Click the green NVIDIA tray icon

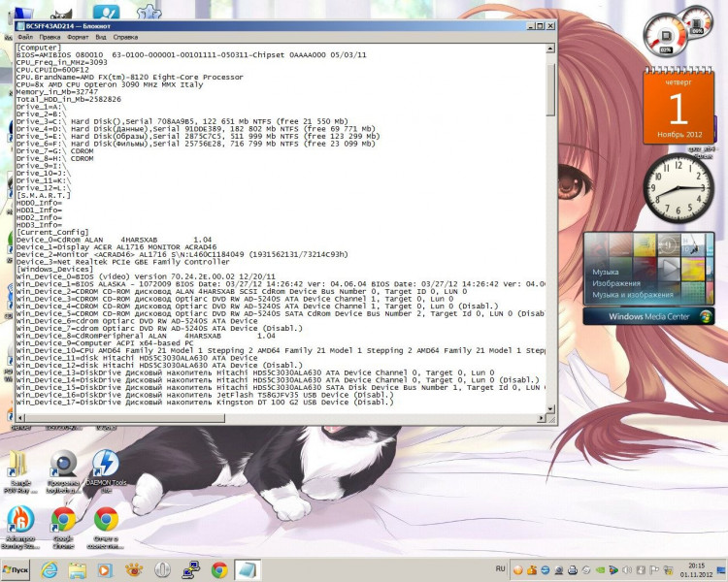[600, 569]
